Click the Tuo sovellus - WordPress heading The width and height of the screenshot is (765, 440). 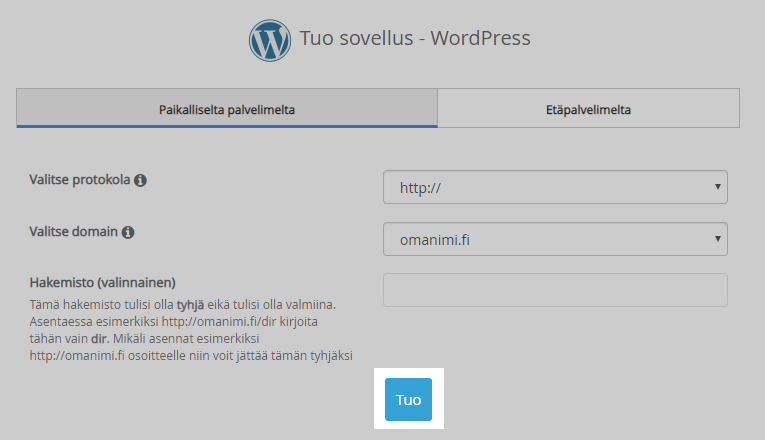[x=415, y=38]
